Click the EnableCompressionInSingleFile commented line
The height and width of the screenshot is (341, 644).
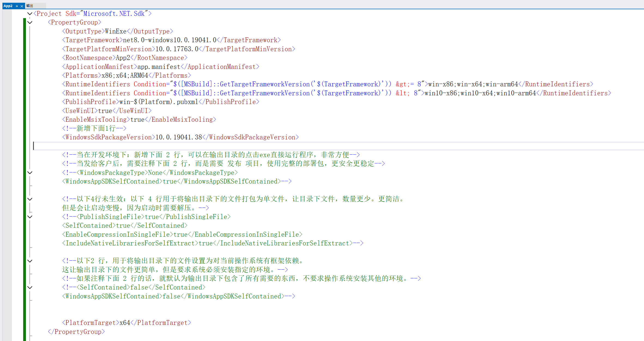click(x=182, y=235)
